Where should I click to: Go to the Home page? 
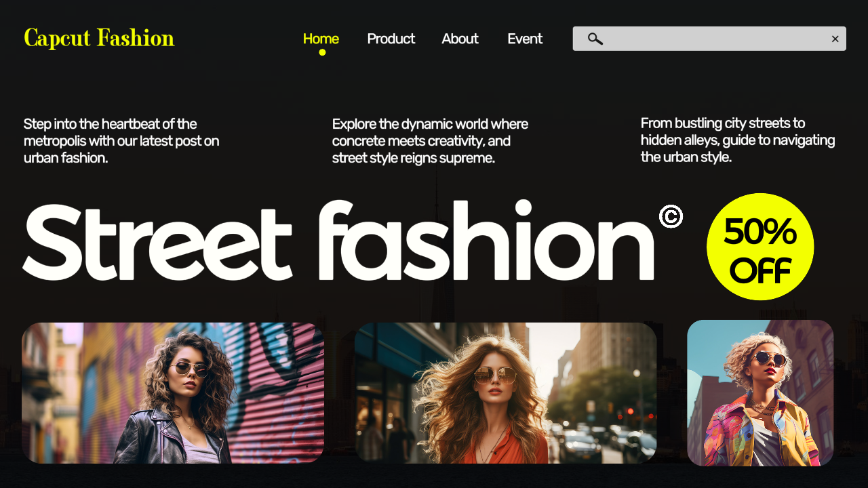click(x=321, y=39)
